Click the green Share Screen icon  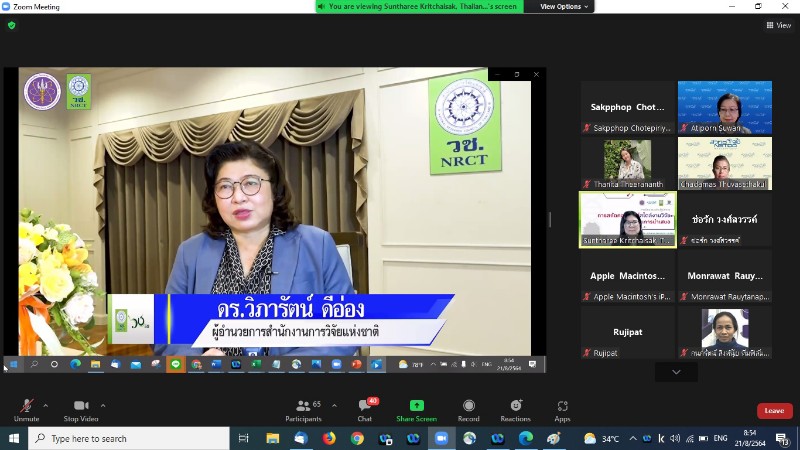coord(416,407)
